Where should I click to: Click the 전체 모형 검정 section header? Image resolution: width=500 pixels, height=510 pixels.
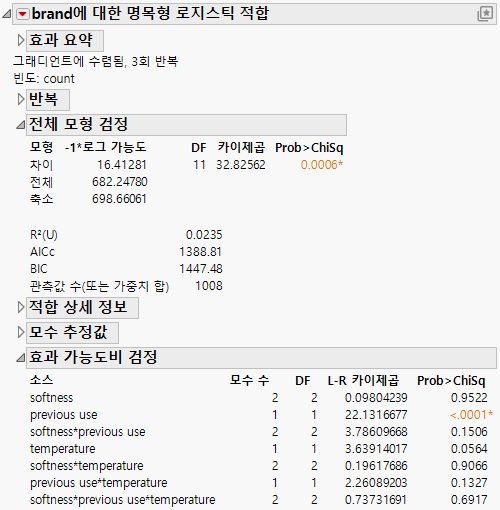click(186, 125)
